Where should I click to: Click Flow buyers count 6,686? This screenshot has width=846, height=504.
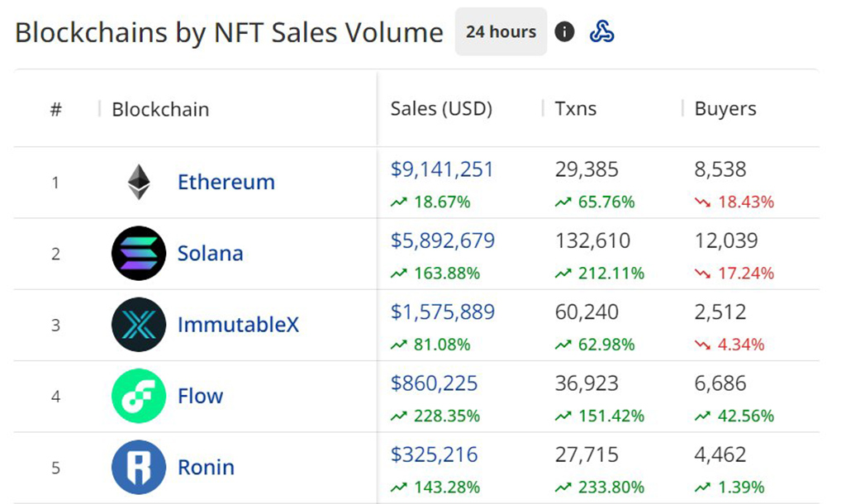point(720,383)
